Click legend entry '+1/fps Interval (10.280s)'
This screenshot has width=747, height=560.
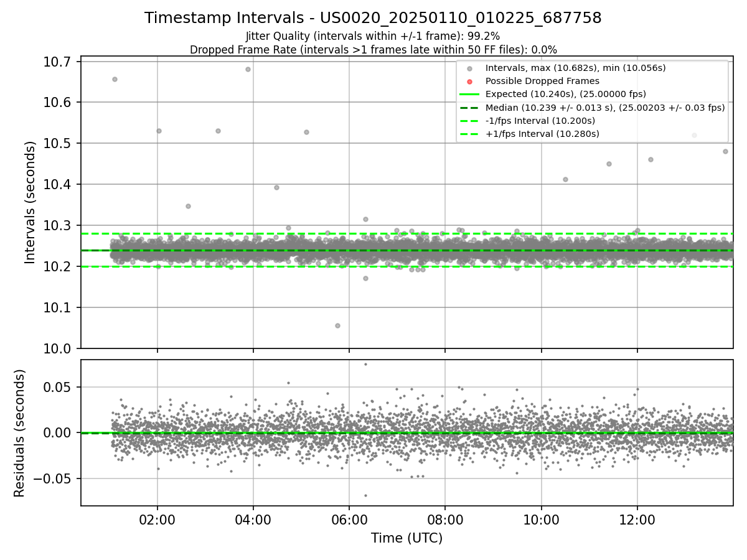coord(542,134)
